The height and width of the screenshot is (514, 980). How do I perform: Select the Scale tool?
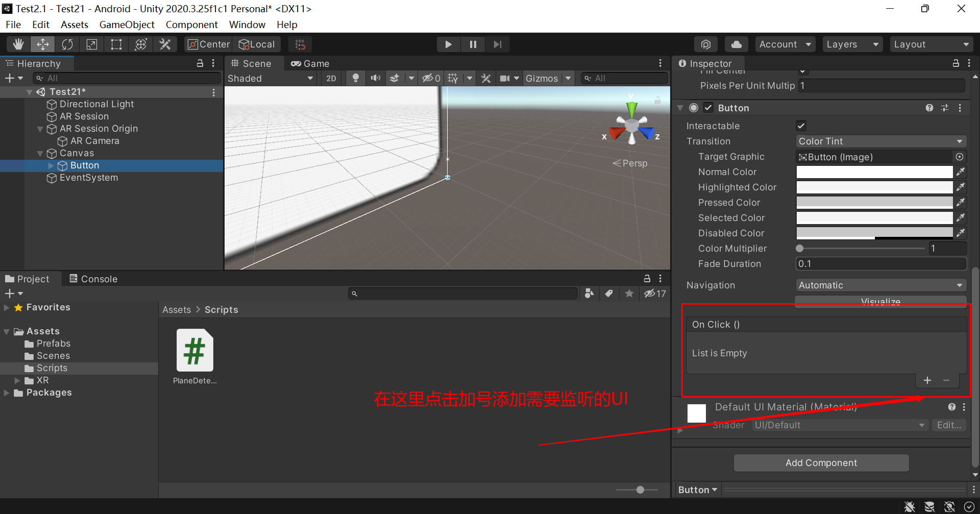pos(92,44)
